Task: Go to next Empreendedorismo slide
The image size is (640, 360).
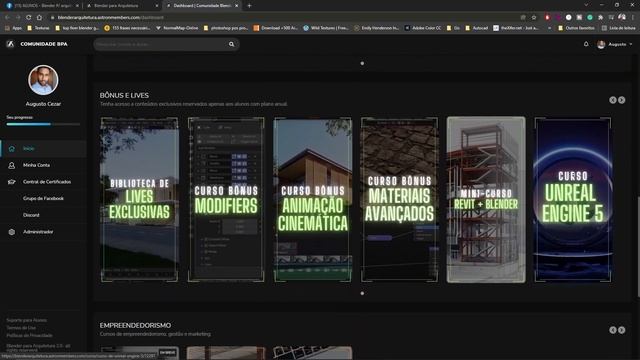Action: coord(622,330)
